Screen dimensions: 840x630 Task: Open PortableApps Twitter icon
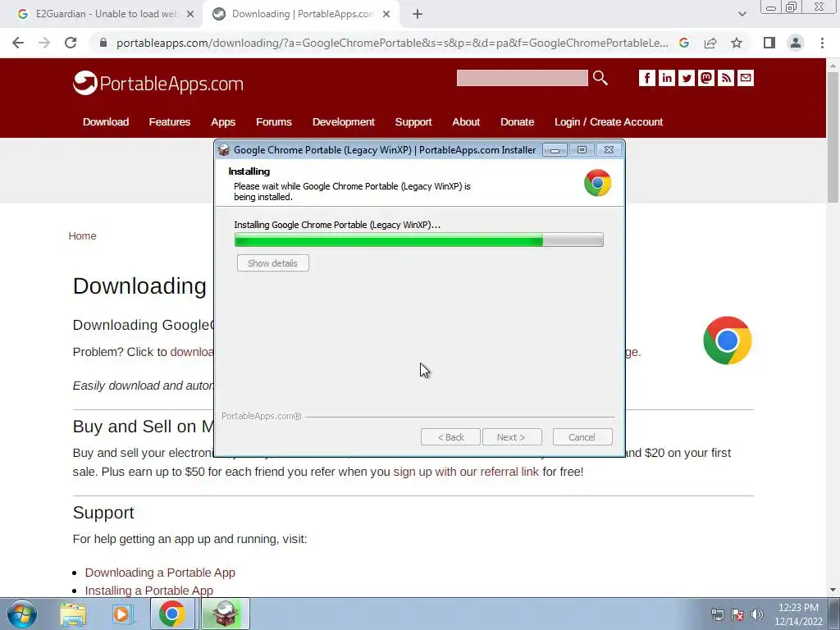click(687, 78)
